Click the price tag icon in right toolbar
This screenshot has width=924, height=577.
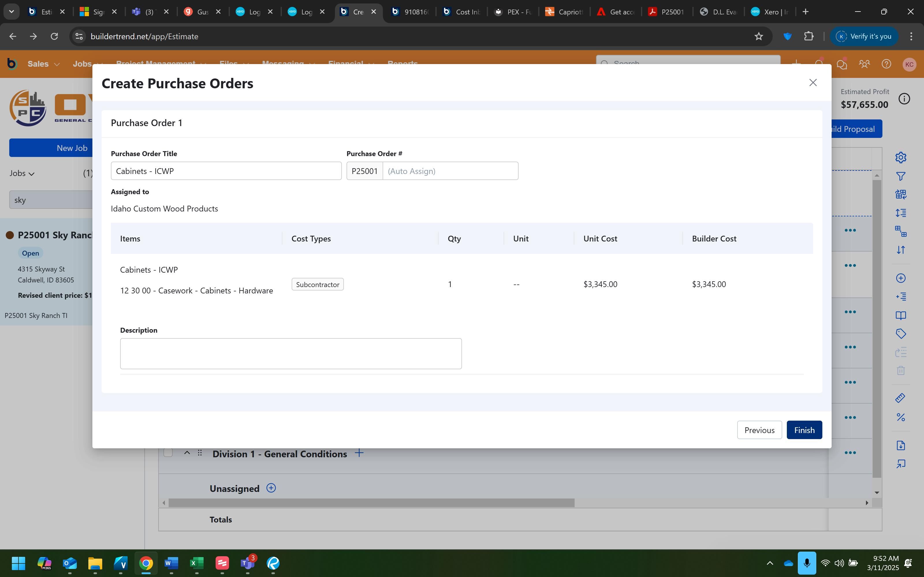pos(901,334)
